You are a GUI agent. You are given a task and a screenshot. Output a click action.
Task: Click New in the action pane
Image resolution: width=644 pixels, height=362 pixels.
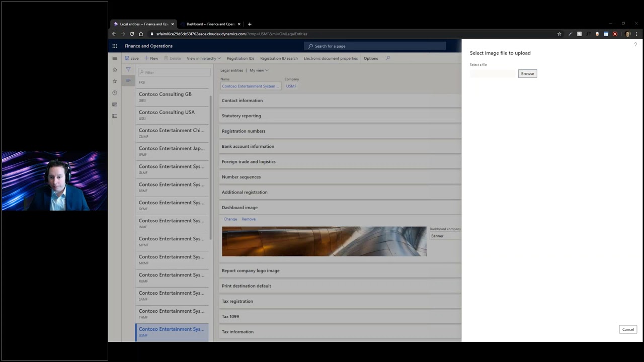pos(151,58)
